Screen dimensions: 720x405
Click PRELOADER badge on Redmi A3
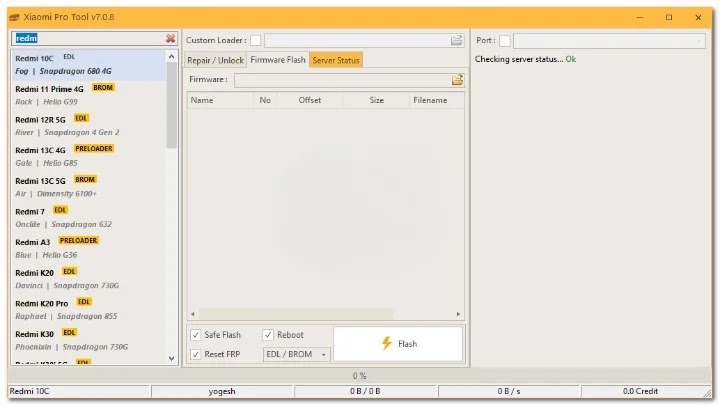[79, 241]
